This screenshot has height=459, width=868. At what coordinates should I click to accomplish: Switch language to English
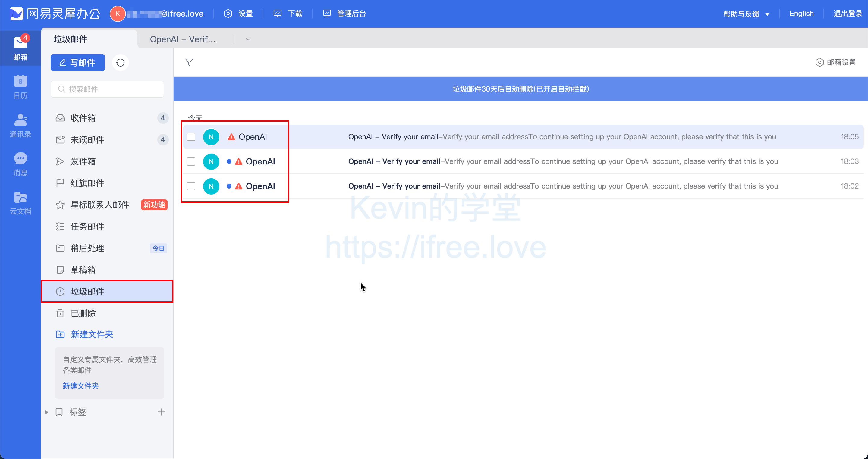click(x=801, y=14)
